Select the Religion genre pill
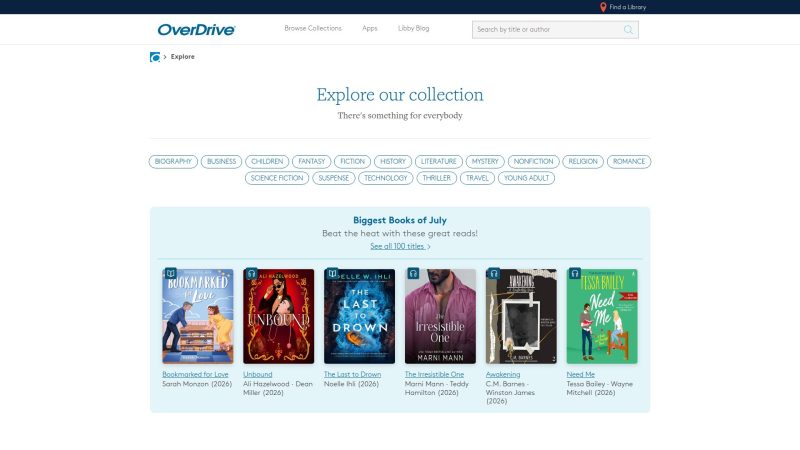Screen dimensions: 800x450 click(x=583, y=162)
